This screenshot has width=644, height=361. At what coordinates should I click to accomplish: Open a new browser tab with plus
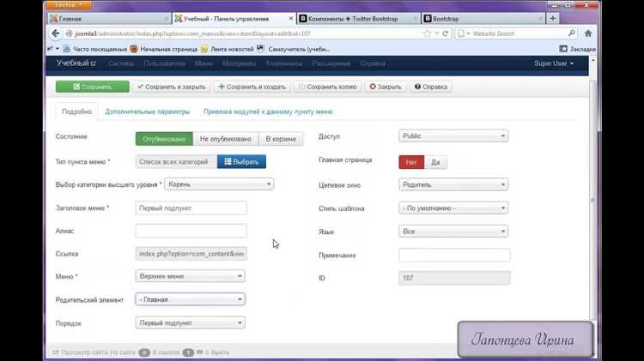552,19
